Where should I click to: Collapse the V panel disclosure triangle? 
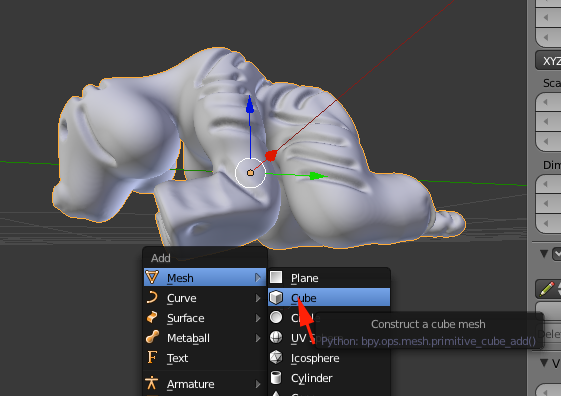pyautogui.click(x=544, y=363)
